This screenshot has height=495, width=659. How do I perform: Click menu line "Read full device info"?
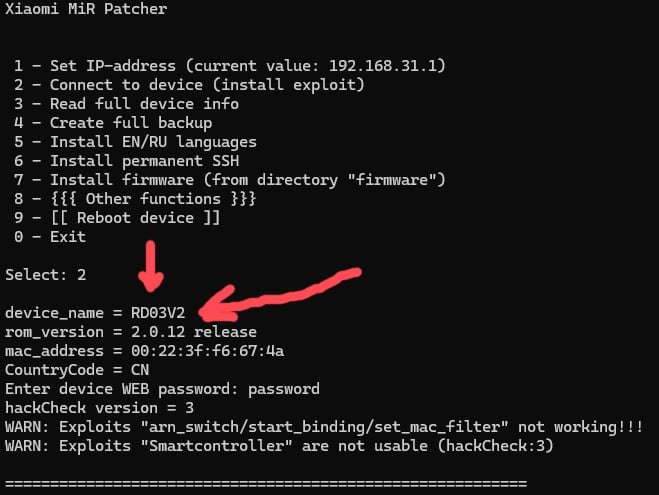(x=126, y=104)
